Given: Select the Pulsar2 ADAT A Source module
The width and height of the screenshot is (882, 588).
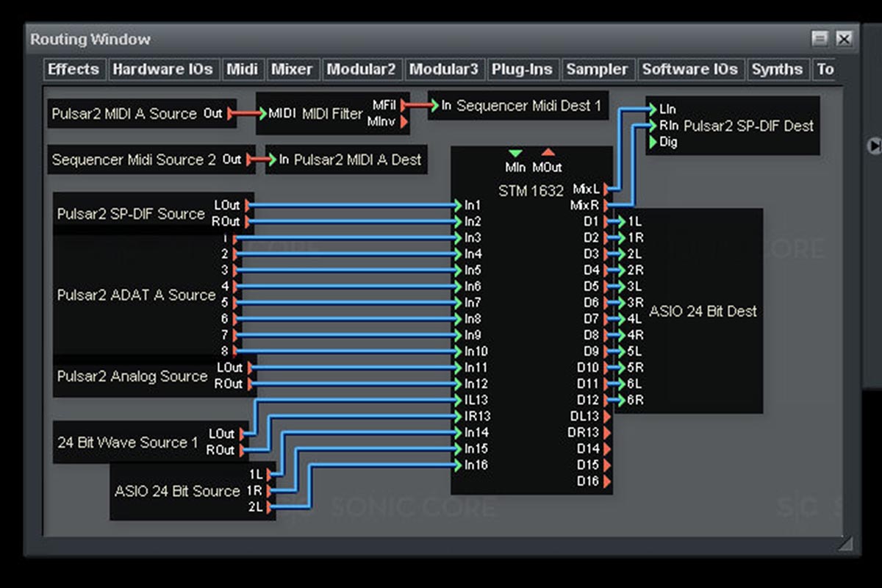Looking at the screenshot, I should 136,295.
